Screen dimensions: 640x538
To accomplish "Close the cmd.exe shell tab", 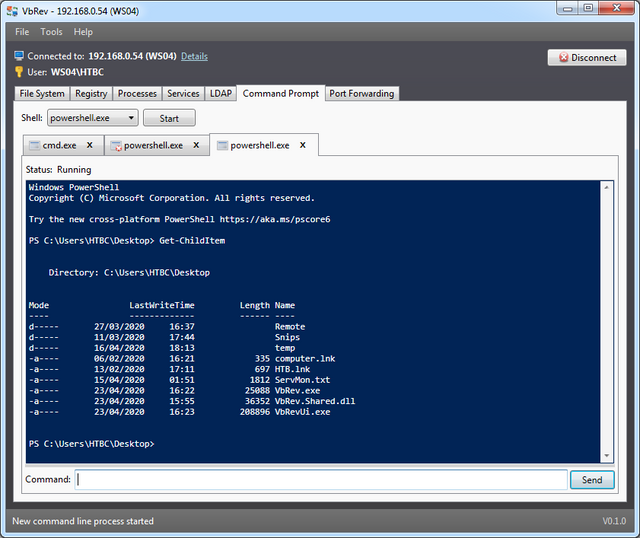I will coord(89,145).
